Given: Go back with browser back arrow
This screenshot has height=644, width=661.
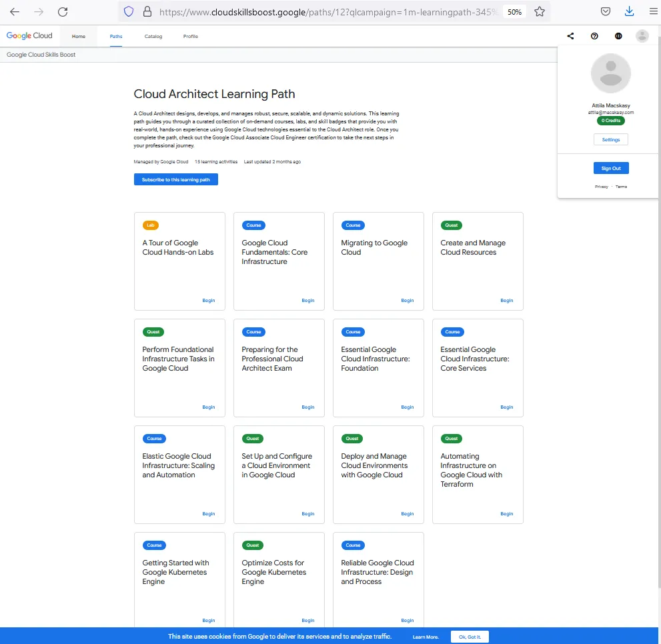Looking at the screenshot, I should pyautogui.click(x=15, y=12).
